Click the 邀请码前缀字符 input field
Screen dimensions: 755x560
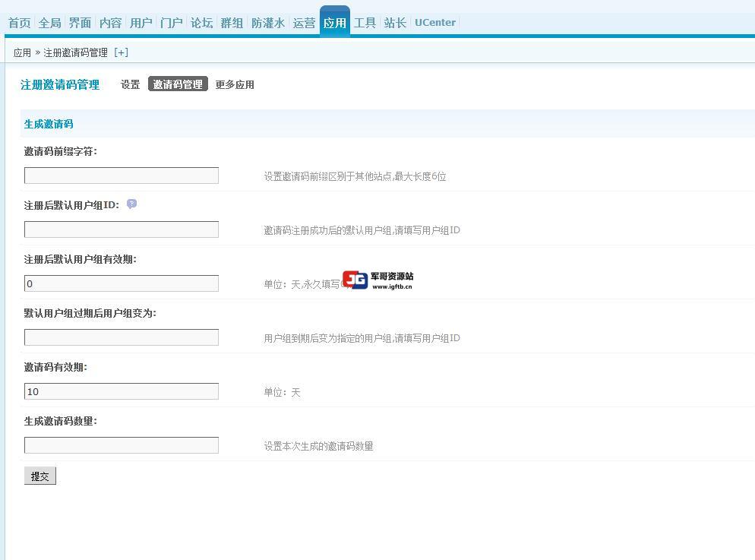tap(122, 176)
